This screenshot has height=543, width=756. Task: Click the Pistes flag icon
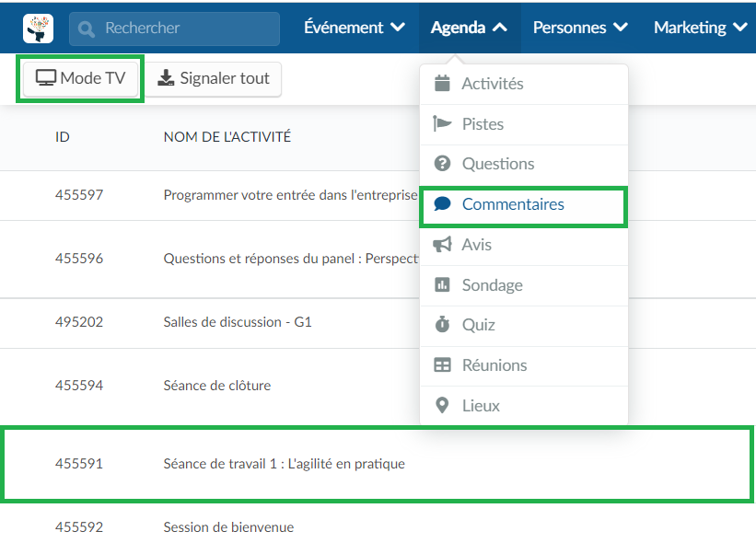(442, 124)
